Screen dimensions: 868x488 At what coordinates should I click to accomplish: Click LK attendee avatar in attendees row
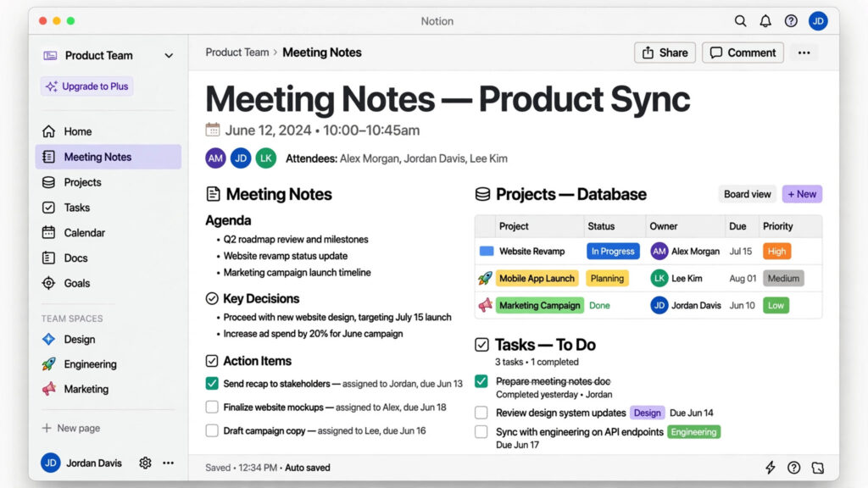pyautogui.click(x=265, y=158)
